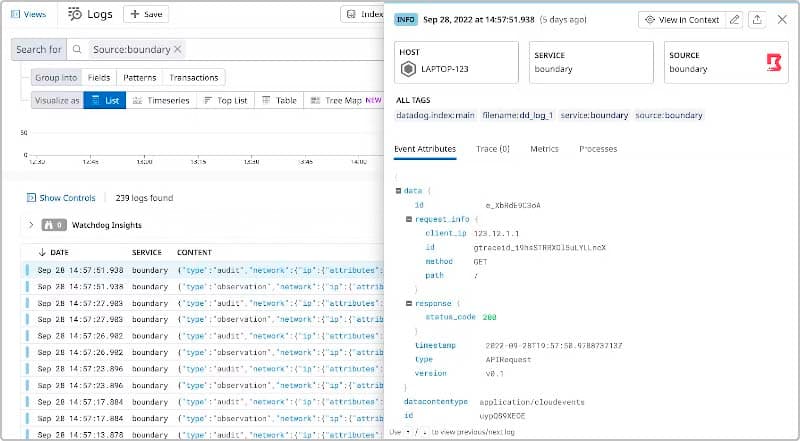Click the edit pencil icon in log panel
Screen dimensions: 800x441
coord(735,19)
